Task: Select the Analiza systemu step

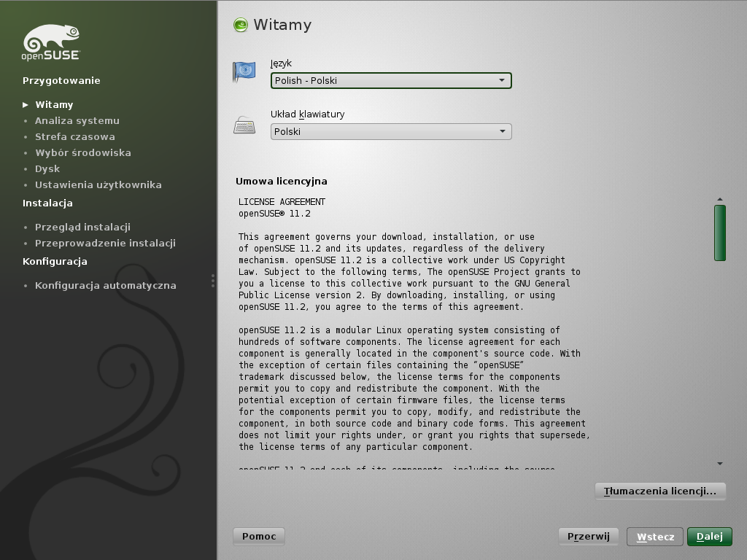Action: click(x=77, y=121)
